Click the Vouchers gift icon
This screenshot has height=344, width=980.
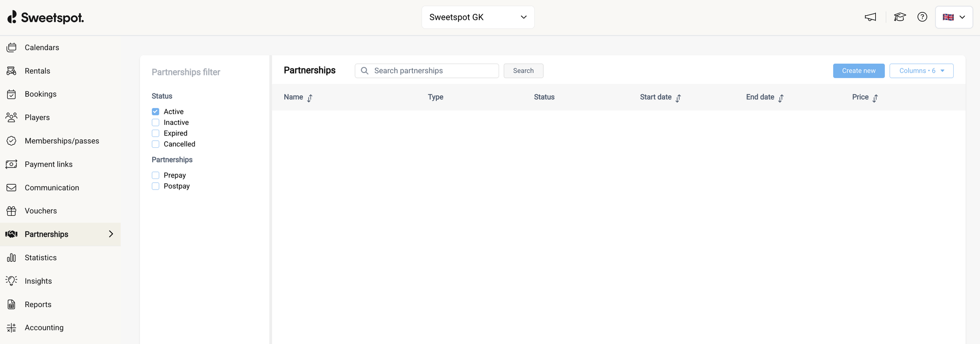click(11, 211)
